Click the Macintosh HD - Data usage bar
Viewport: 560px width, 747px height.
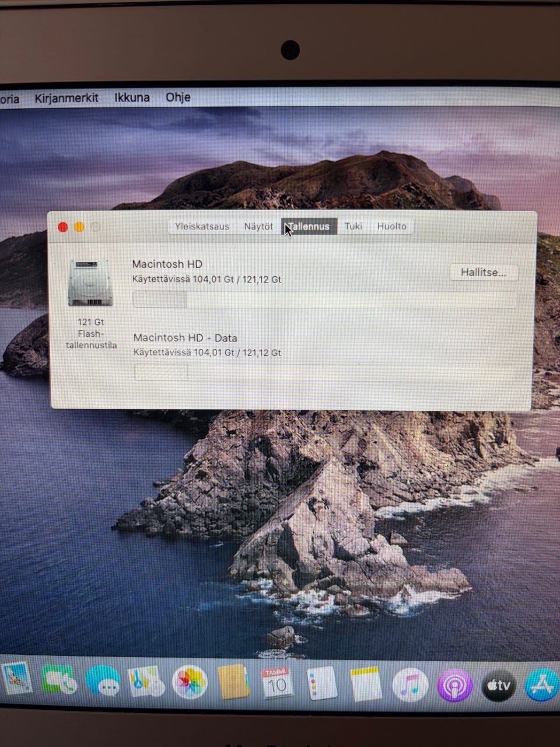click(325, 372)
